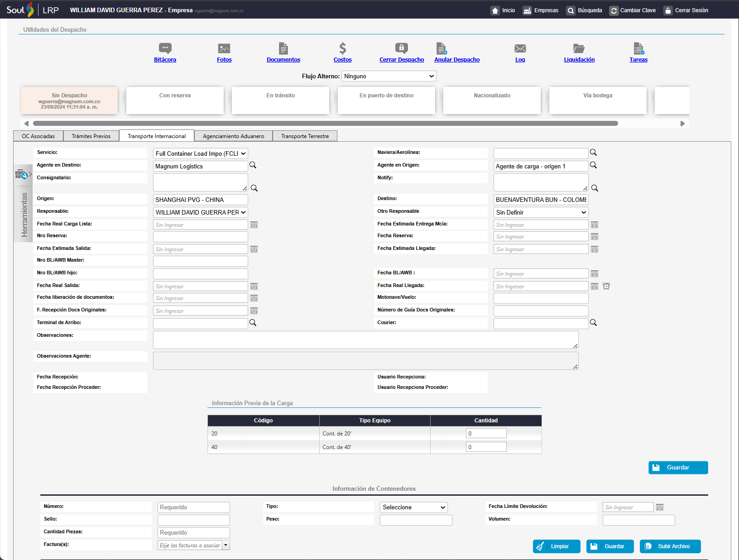Open the Tareas checklist icon
The image size is (739, 560).
638,48
